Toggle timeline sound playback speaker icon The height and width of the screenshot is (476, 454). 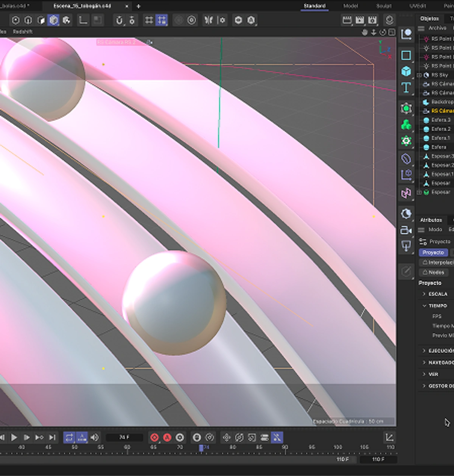95,437
